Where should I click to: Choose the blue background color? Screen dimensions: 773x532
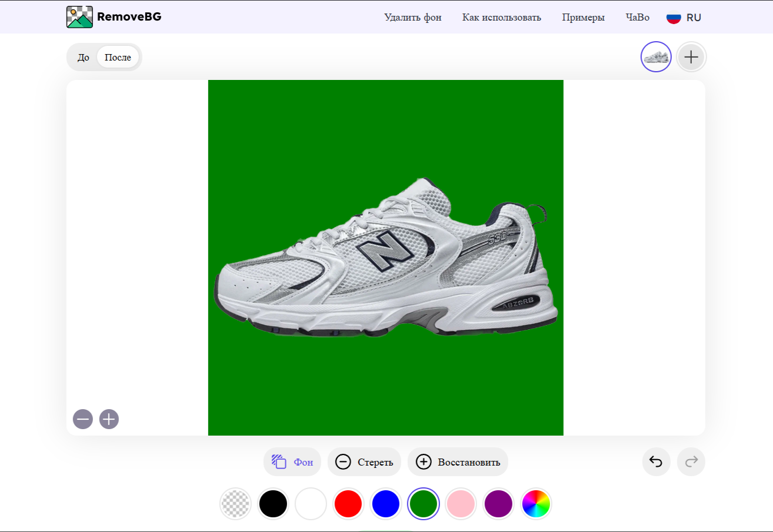point(386,504)
